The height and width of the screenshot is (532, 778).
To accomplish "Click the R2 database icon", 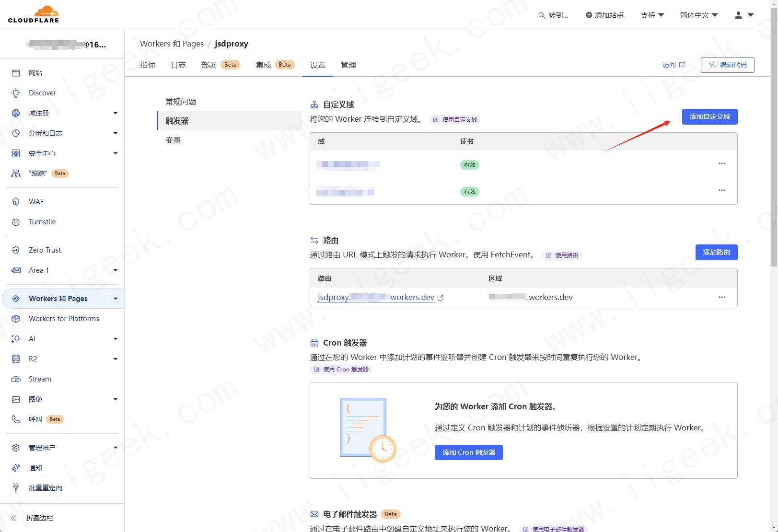I will tap(16, 359).
